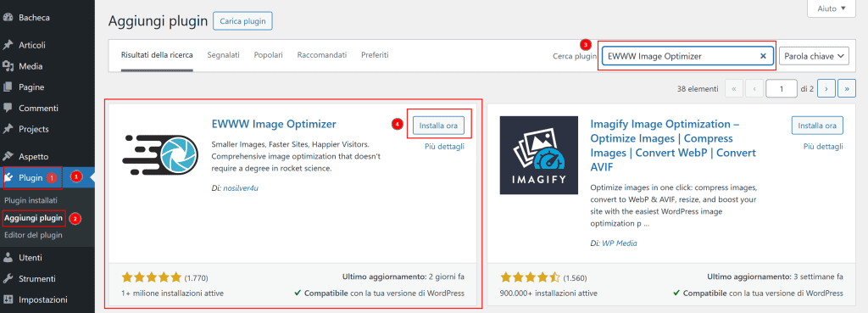Click the EWWW five-star rating
Image resolution: width=868 pixels, height=313 pixels.
pos(151,277)
